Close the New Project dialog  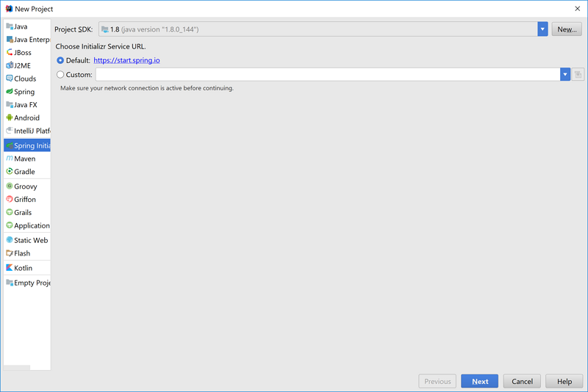coord(577,9)
